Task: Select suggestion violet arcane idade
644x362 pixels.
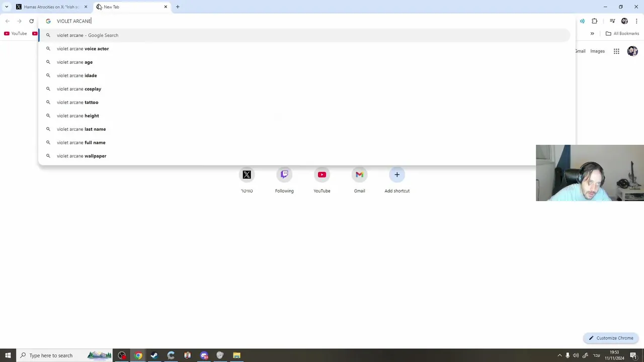Action: [x=304, y=75]
